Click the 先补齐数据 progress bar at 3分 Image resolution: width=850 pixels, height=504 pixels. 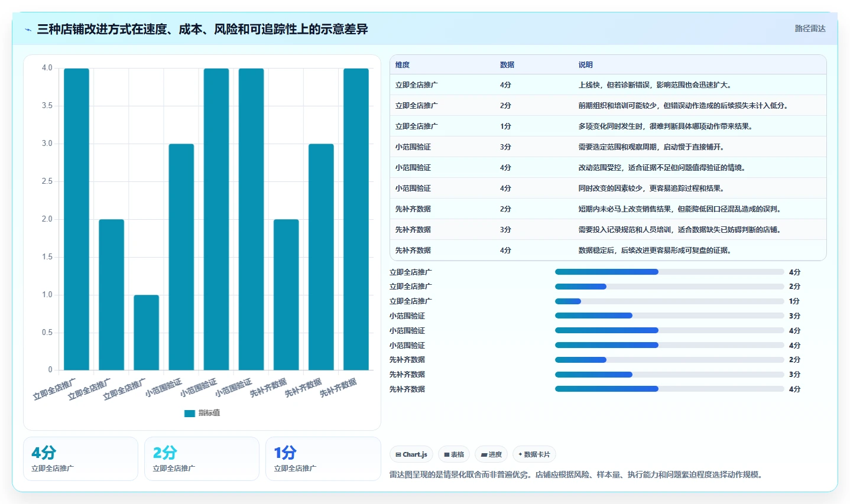click(669, 375)
